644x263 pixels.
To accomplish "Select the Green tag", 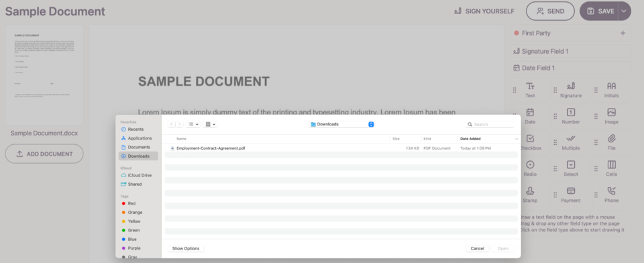I will tap(133, 230).
